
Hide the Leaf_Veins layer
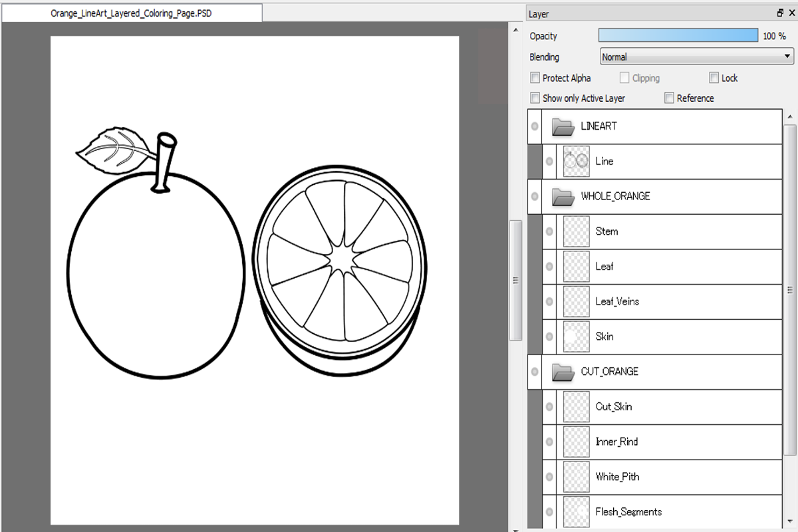click(x=549, y=302)
